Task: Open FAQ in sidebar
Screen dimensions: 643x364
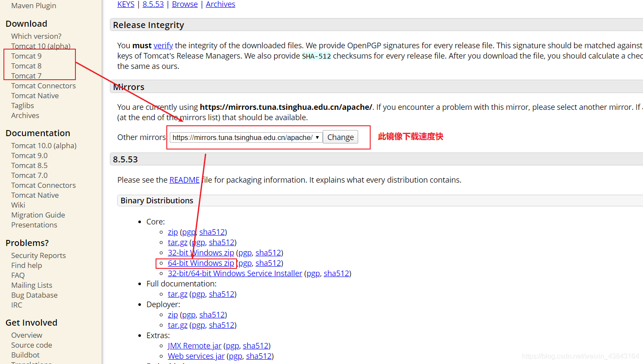Action: pyautogui.click(x=18, y=275)
